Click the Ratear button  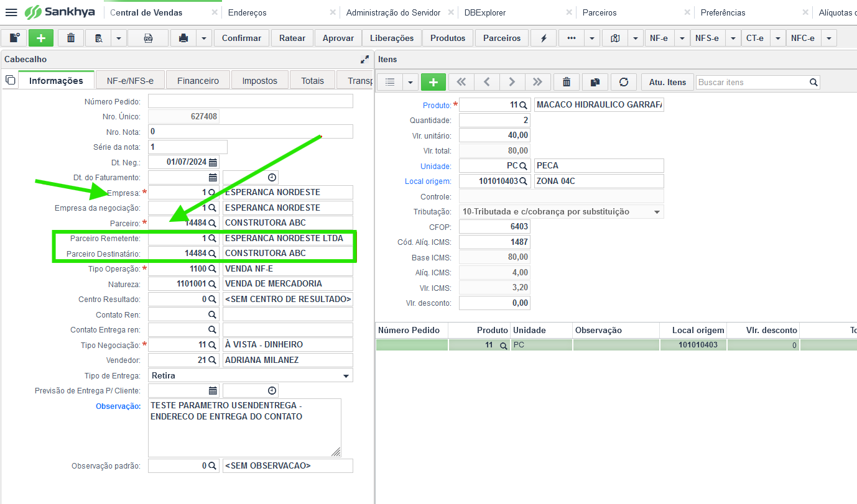(292, 38)
